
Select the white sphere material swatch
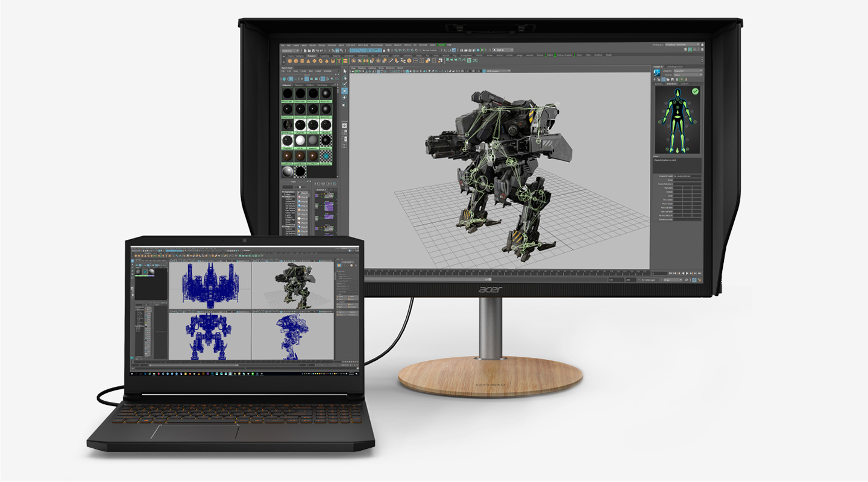click(301, 140)
